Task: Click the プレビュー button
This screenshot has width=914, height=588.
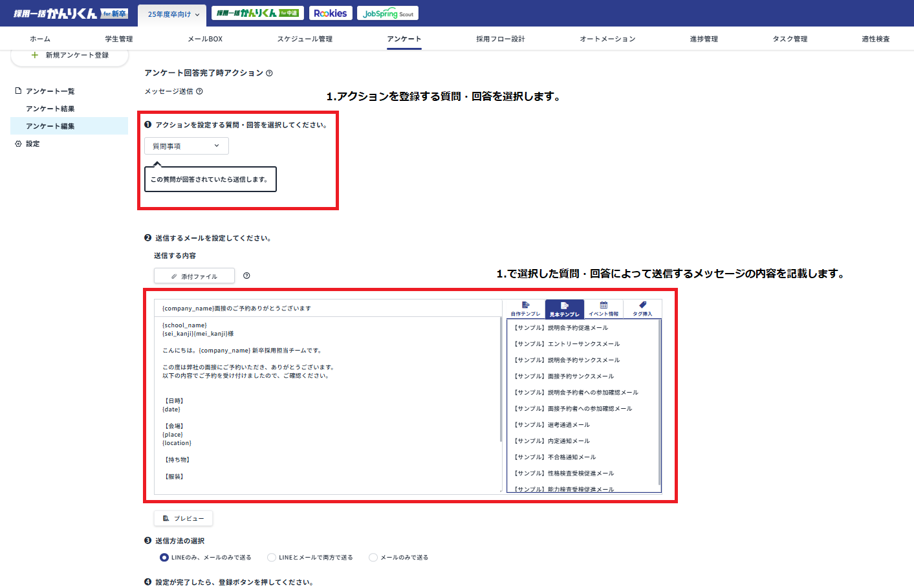Action: (183, 518)
